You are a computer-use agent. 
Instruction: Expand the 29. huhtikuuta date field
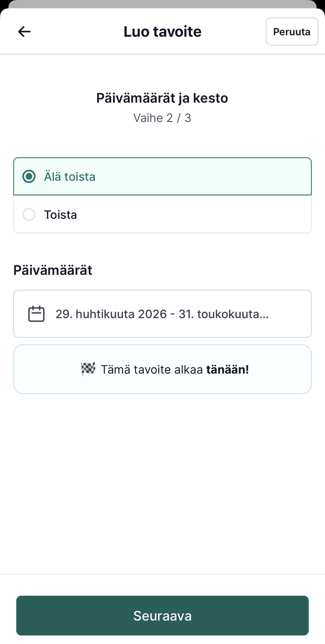pyautogui.click(x=162, y=314)
